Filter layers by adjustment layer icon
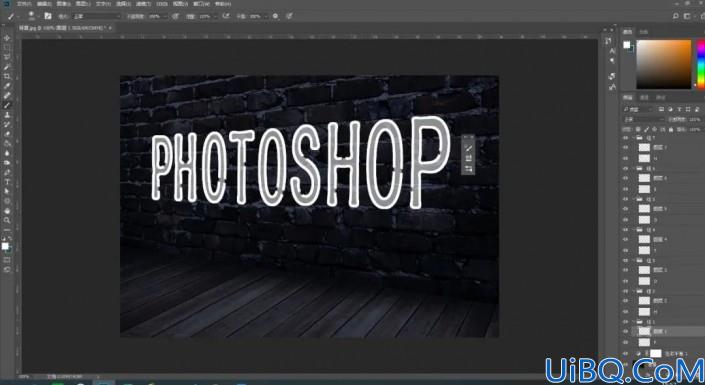 670,109
